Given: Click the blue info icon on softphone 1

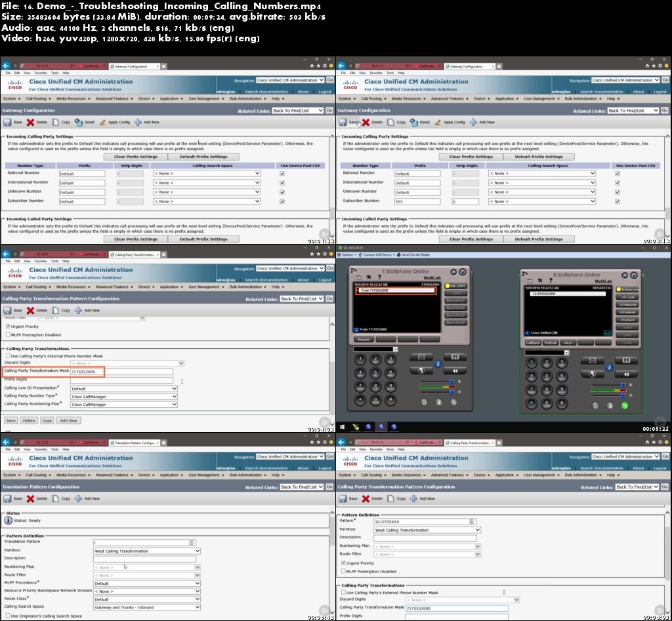Looking at the screenshot, I should click(x=438, y=363).
